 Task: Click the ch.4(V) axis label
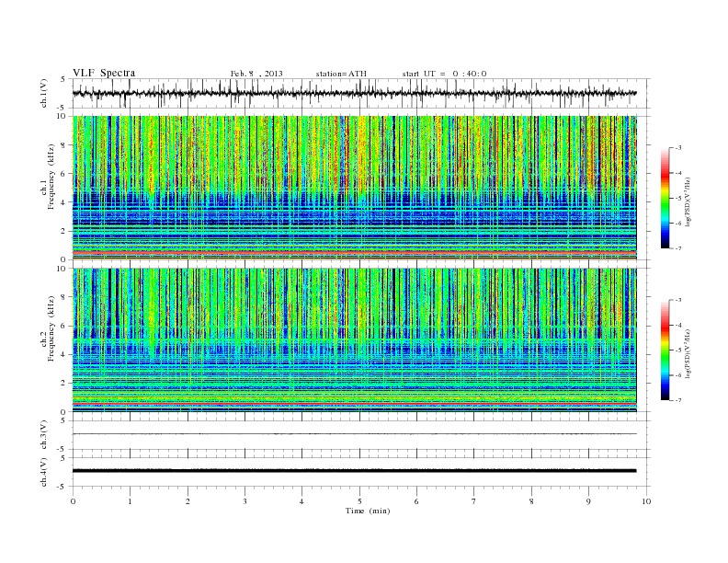(44, 472)
